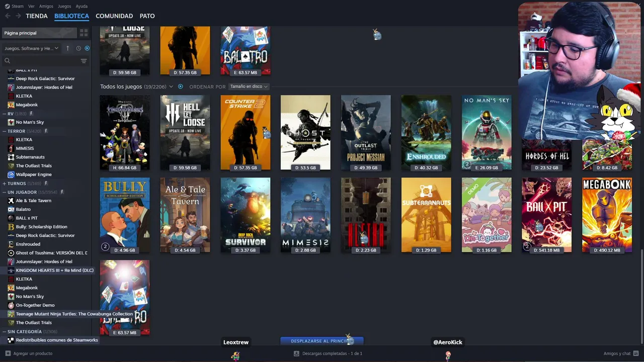Click Subterranauts icon in TERROR list

click(11, 157)
